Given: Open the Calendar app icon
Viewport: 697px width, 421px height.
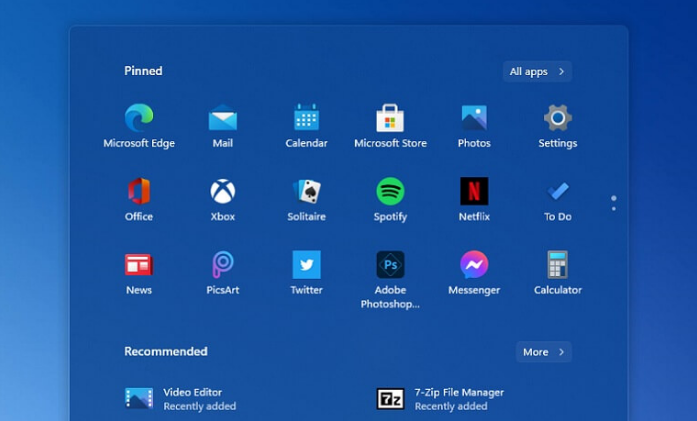Looking at the screenshot, I should pyautogui.click(x=306, y=117).
